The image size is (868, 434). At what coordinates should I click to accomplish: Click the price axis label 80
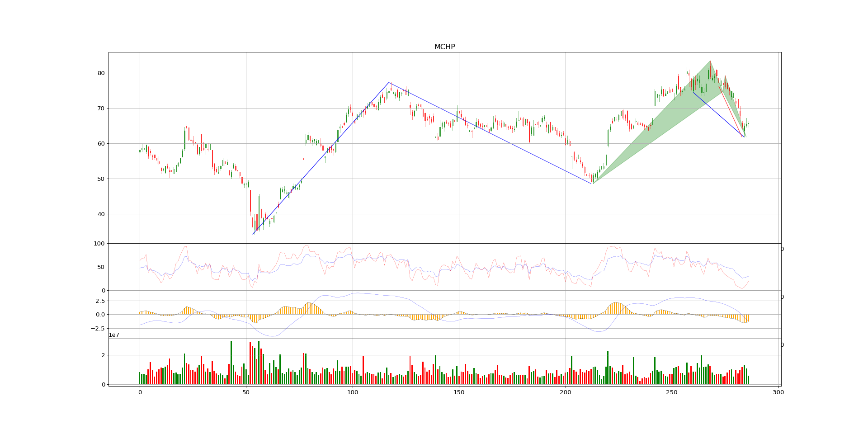101,73
